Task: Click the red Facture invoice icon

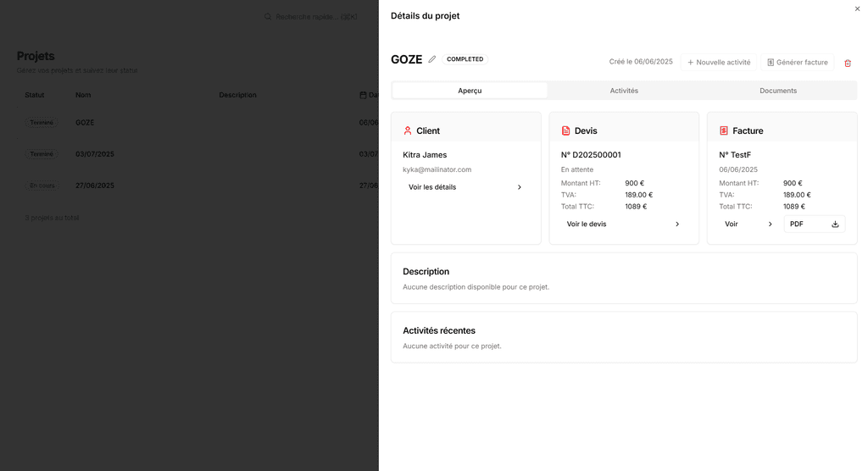Action: [724, 130]
